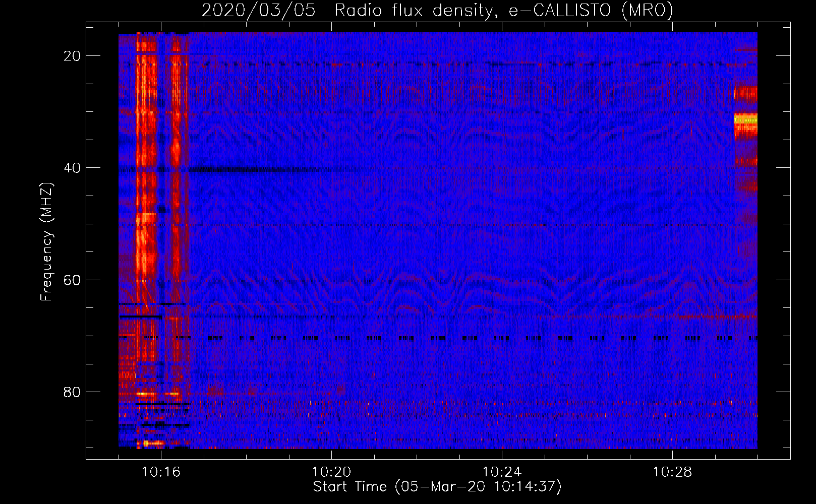The width and height of the screenshot is (816, 504).
Task: Click the 10:24 time tick label
Action: tap(502, 472)
